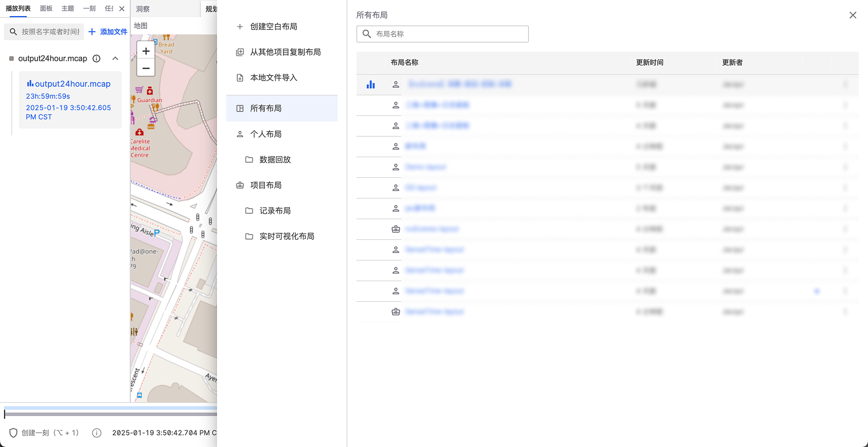The image size is (868, 447).
Task: Select 个人布局 in the sidebar
Action: 266,134
